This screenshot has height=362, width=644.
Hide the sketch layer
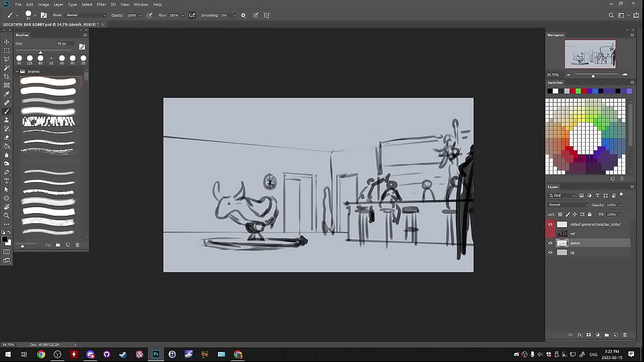(x=550, y=243)
